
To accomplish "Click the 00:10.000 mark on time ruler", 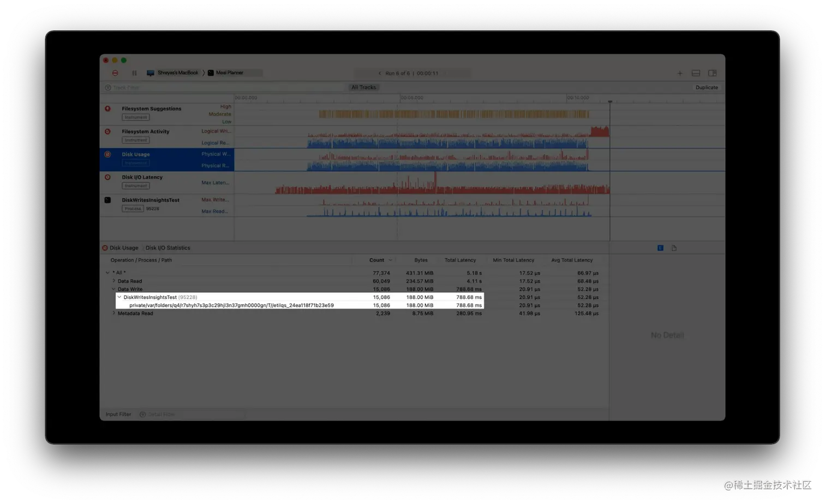I will [x=578, y=98].
